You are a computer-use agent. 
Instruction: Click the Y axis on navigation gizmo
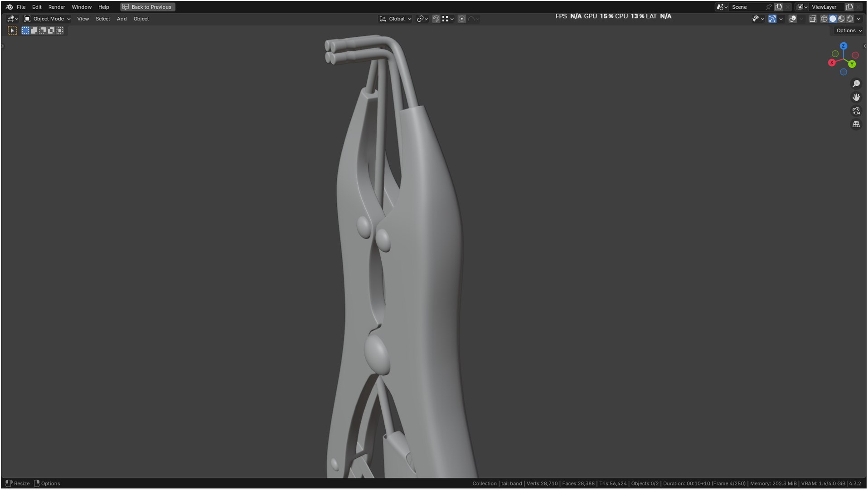click(852, 64)
